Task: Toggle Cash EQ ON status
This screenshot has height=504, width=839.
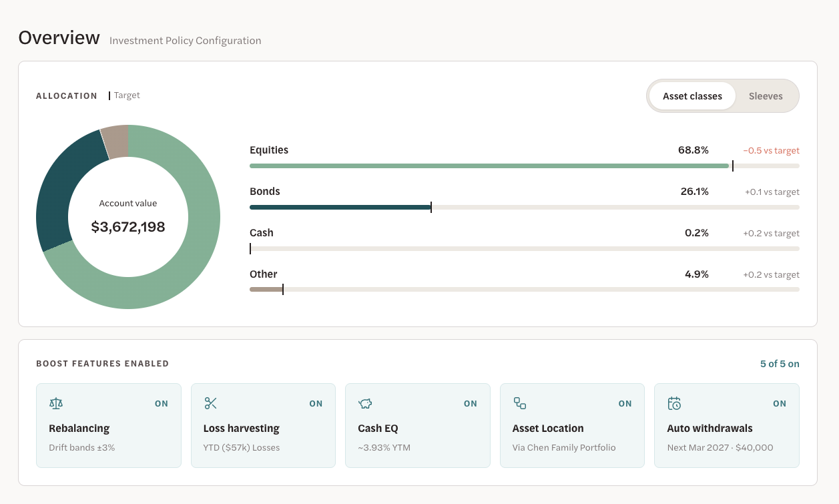Action: pos(471,403)
